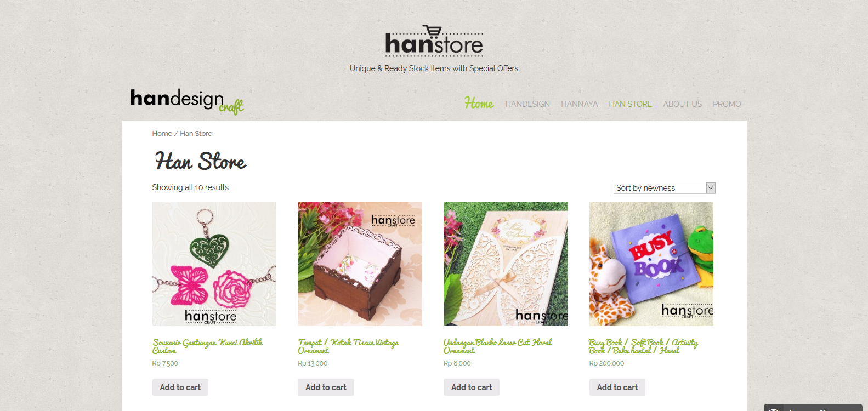The height and width of the screenshot is (411, 868).
Task: Click the handesign craft logo
Action: tap(187, 101)
